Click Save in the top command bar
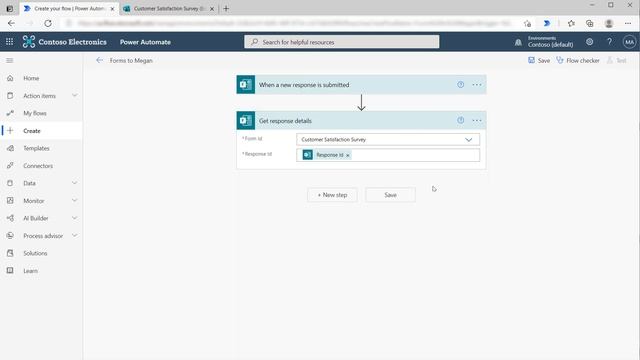 (539, 60)
